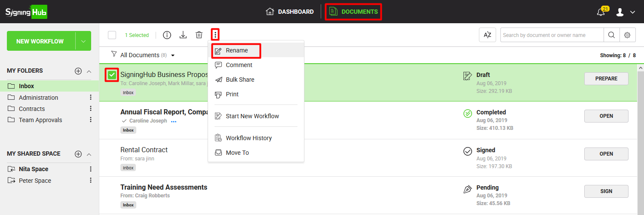The width and height of the screenshot is (644, 215).
Task: Add a new folder under My Folders
Action: coord(78,71)
